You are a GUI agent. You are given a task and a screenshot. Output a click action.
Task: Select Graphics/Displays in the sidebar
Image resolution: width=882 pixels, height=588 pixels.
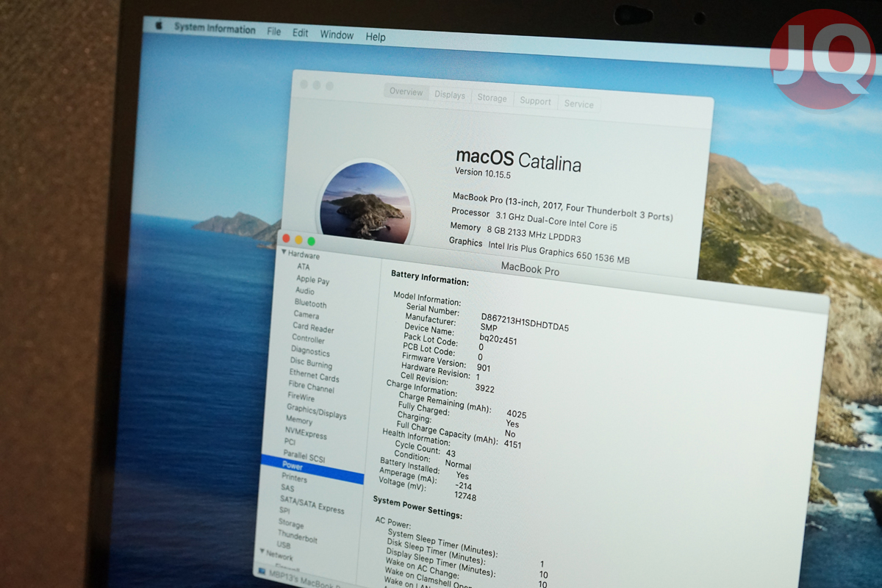(x=316, y=412)
